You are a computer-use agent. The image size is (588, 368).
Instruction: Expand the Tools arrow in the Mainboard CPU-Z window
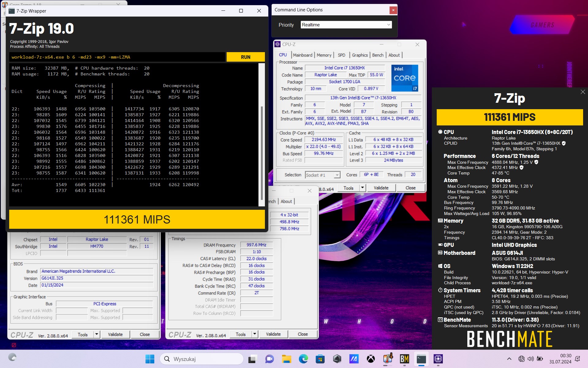96,334
